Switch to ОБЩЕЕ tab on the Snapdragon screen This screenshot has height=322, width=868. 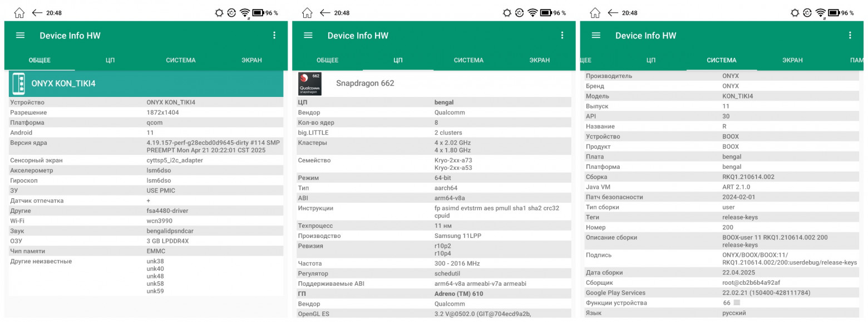pyautogui.click(x=327, y=60)
